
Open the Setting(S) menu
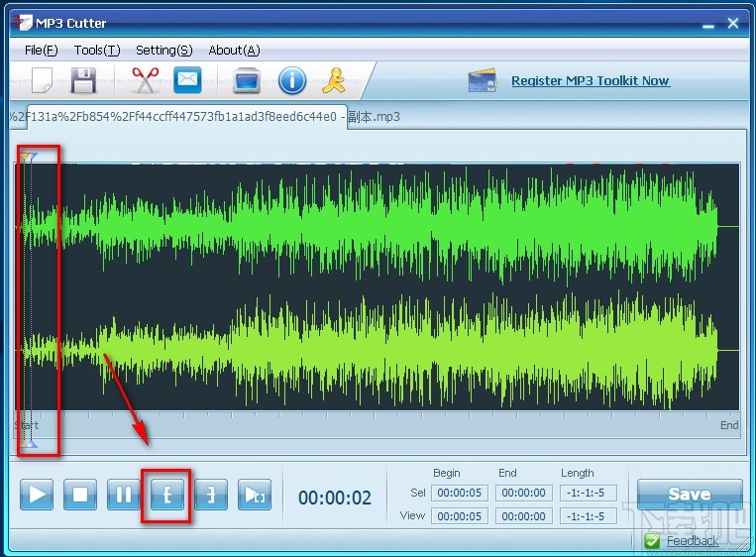163,51
